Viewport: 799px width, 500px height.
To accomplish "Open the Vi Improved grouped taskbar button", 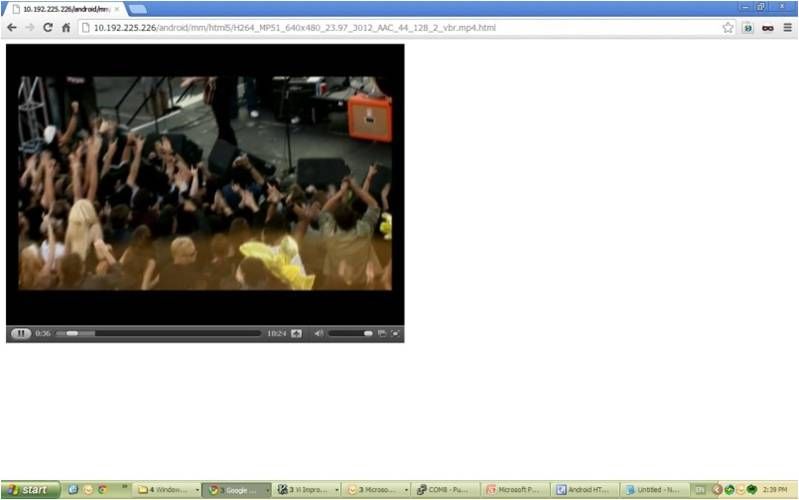I will click(x=307, y=490).
